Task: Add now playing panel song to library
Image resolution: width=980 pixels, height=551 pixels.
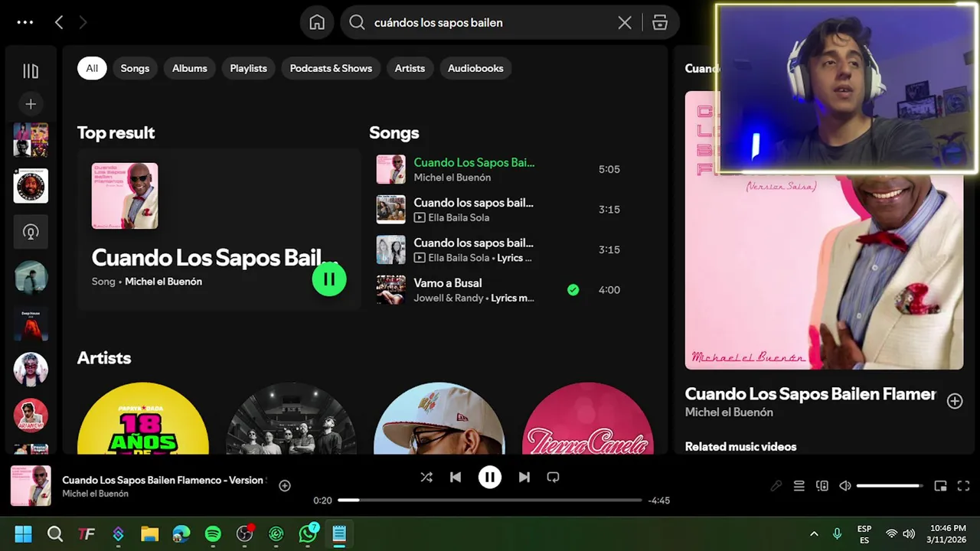Action: tap(955, 401)
